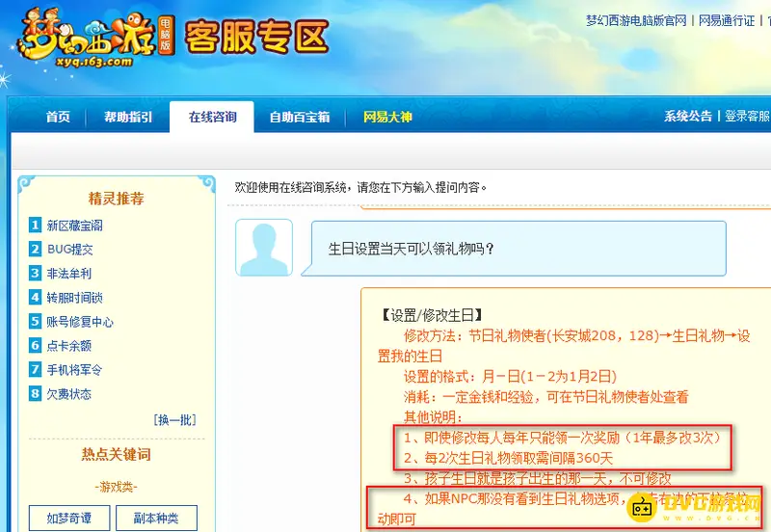
Task: Open the 网易通行证 link
Action: (x=727, y=20)
